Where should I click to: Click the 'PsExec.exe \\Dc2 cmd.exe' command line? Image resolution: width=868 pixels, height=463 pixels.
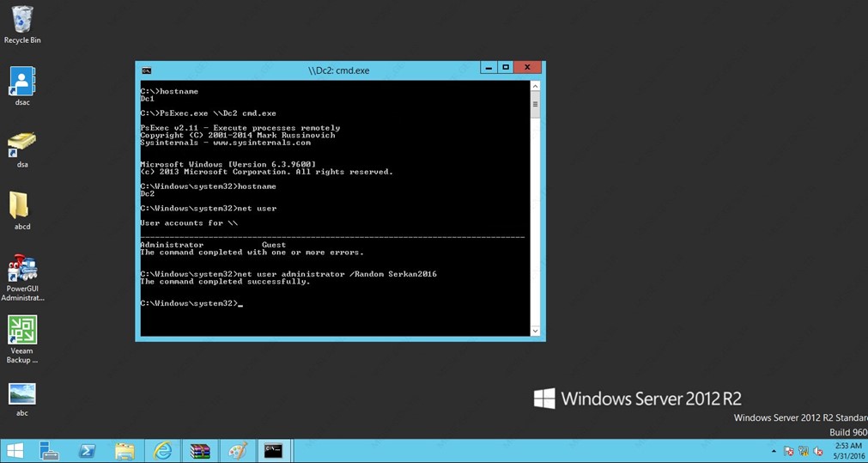[x=208, y=113]
